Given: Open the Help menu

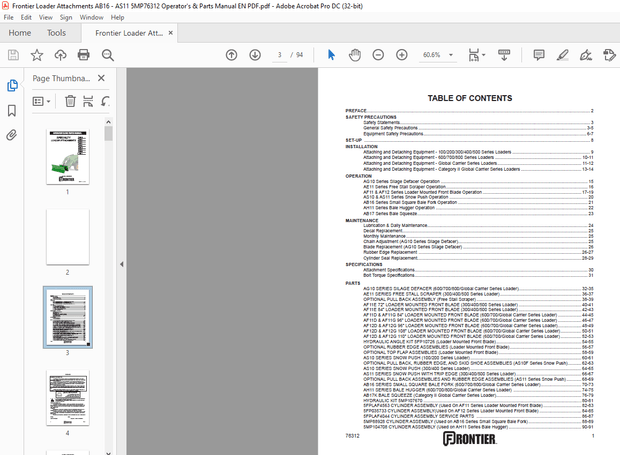Looking at the screenshot, I should tap(117, 17).
